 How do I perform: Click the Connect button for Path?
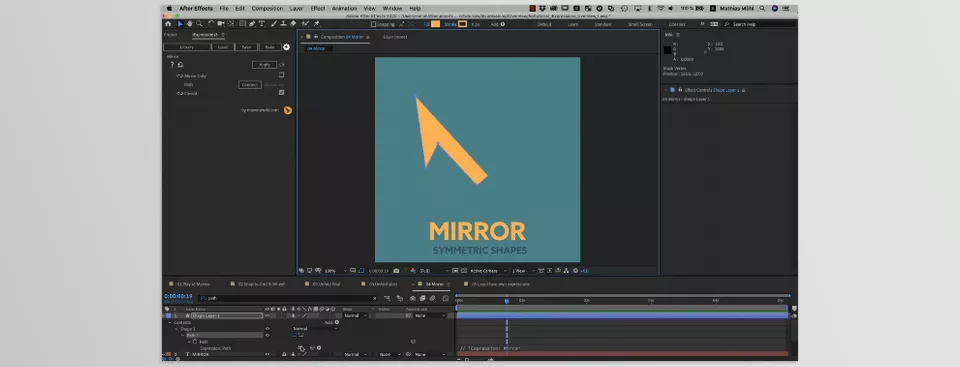[250, 85]
